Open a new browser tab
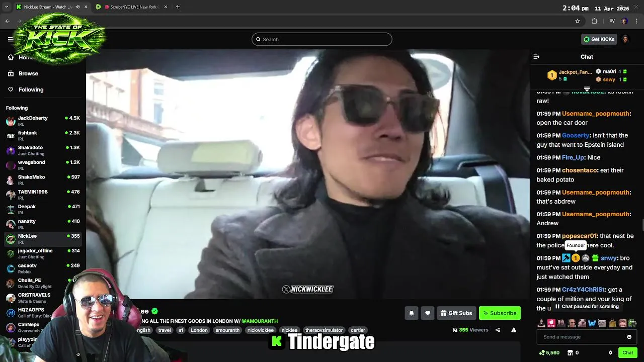Image resolution: width=644 pixels, height=362 pixels. point(178,7)
